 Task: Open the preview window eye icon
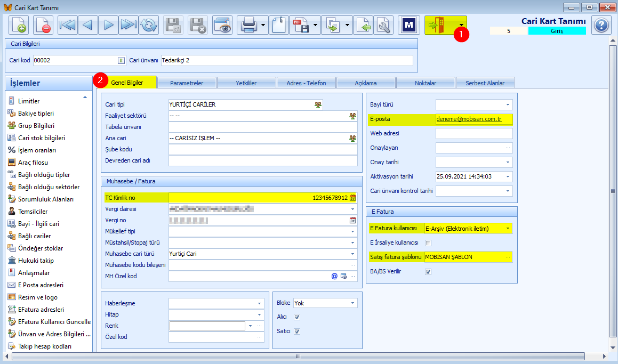point(222,25)
